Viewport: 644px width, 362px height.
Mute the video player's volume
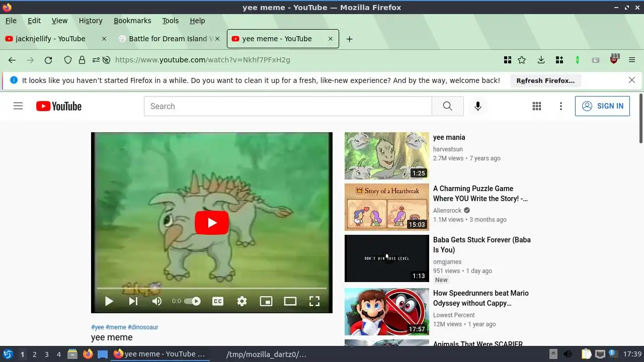(x=157, y=301)
